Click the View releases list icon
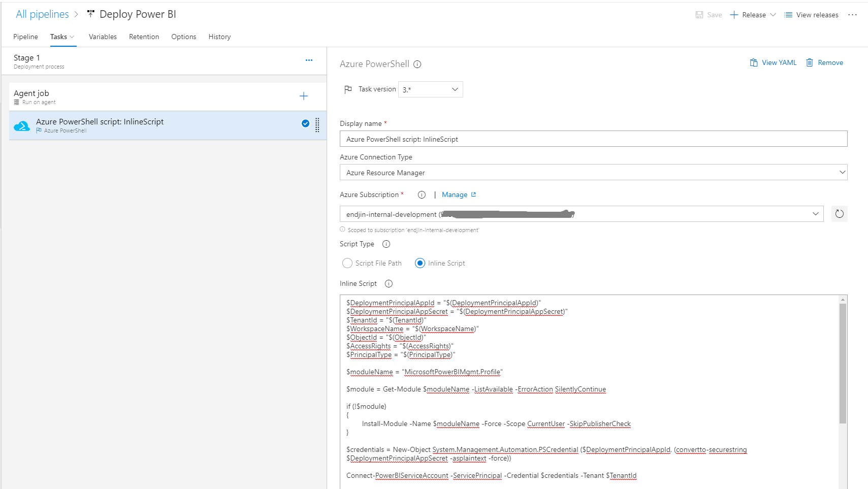 (x=788, y=15)
